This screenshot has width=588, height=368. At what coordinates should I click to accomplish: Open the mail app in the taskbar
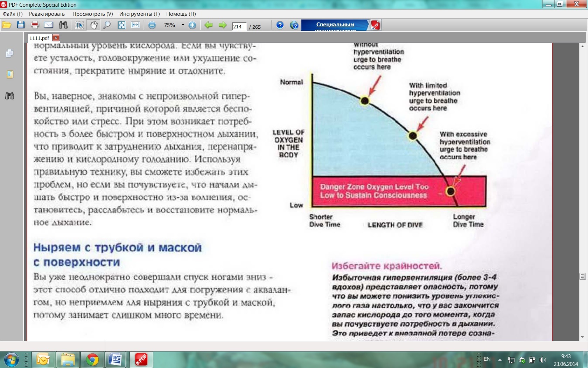pyautogui.click(x=43, y=360)
